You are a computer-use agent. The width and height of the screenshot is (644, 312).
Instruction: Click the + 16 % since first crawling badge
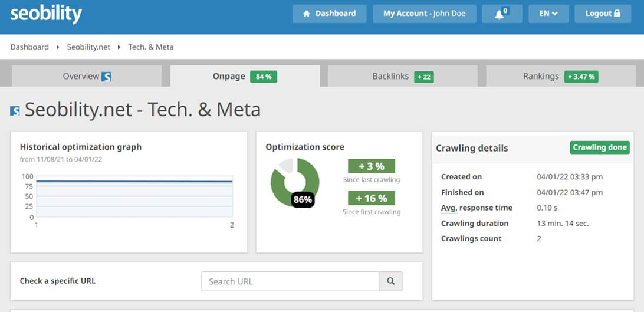pos(372,198)
